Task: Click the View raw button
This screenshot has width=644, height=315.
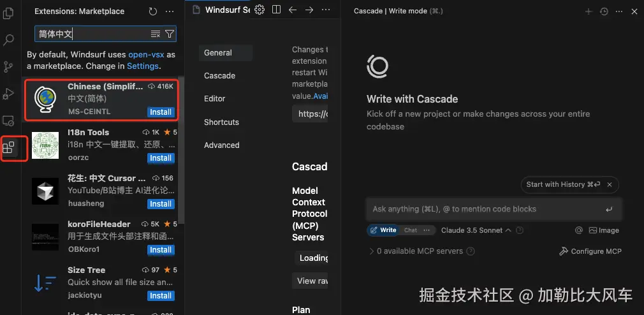Action: tap(310, 281)
